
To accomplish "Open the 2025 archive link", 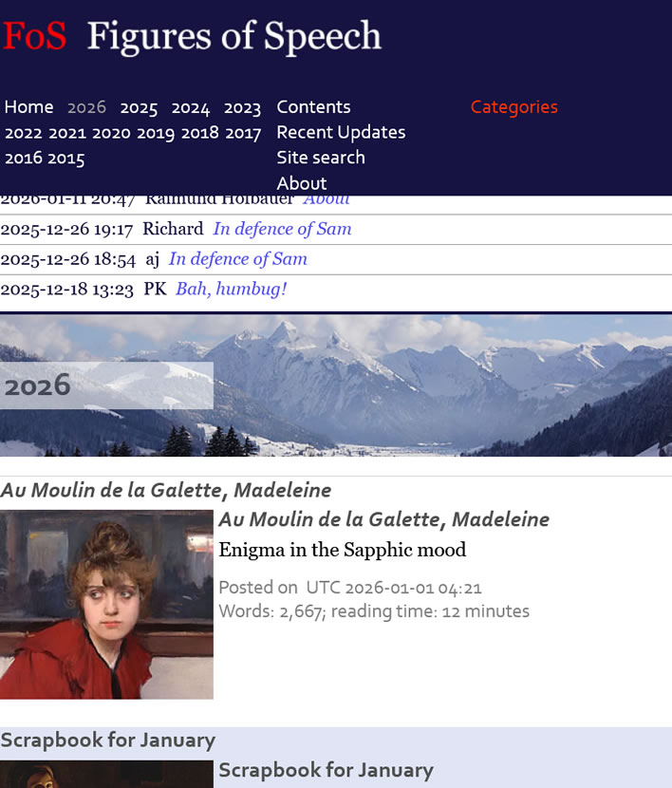I will coord(139,107).
